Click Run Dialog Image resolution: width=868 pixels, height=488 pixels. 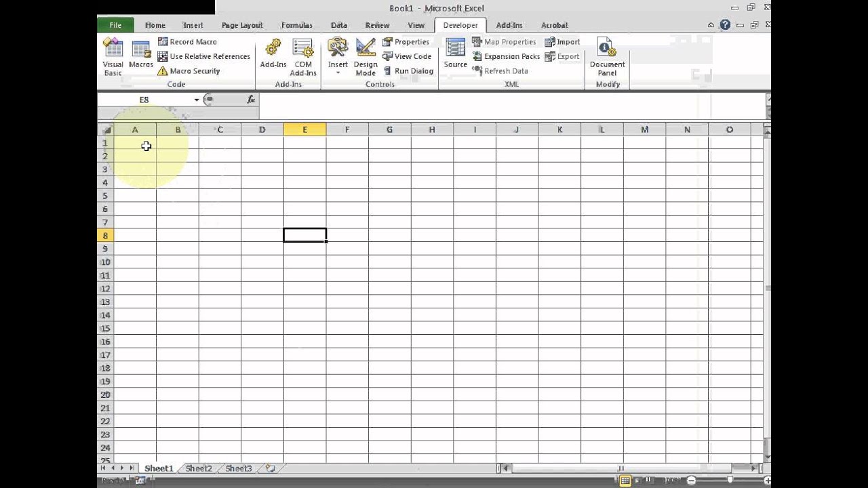408,71
